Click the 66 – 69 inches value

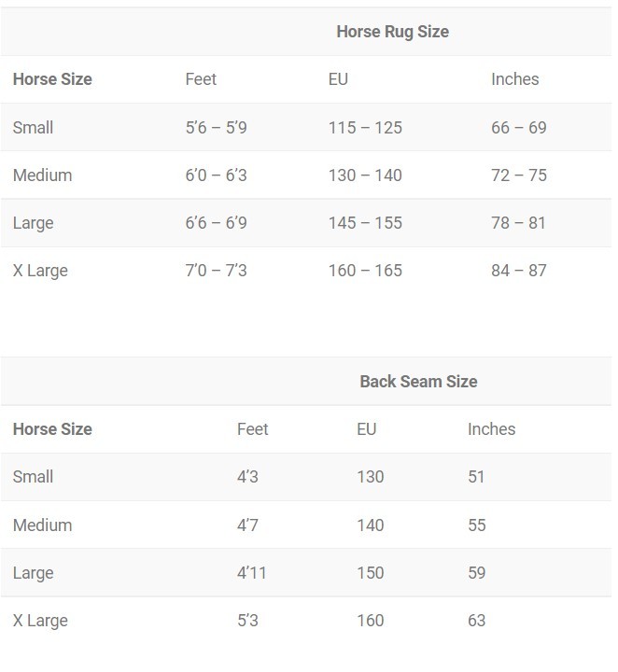tap(518, 128)
